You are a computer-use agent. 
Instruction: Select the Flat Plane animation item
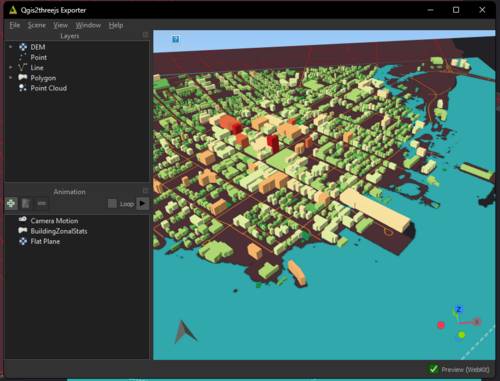[x=45, y=241]
